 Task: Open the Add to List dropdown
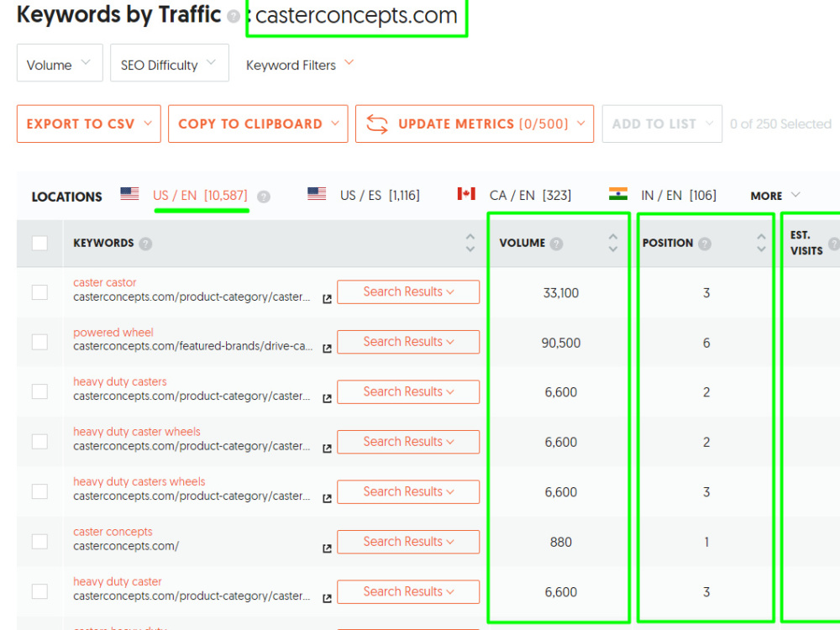[x=662, y=123]
